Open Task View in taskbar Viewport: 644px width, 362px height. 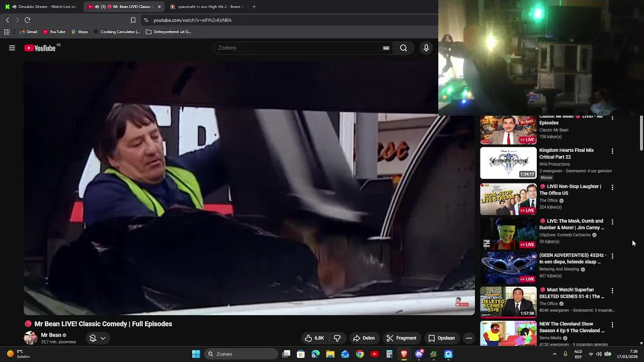tap(286, 354)
